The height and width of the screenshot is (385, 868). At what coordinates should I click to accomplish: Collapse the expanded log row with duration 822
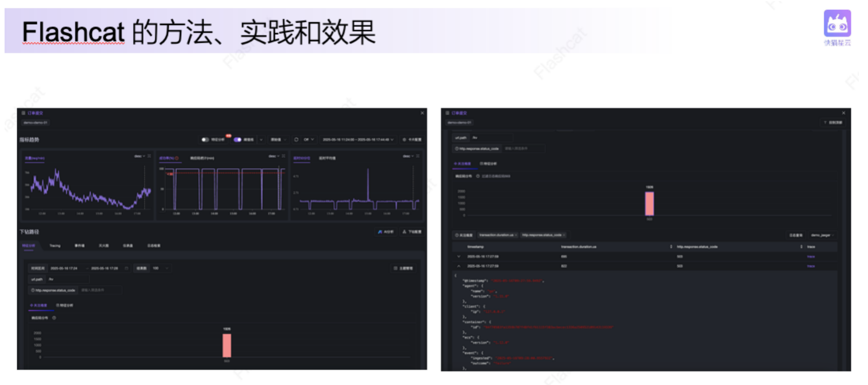point(458,266)
